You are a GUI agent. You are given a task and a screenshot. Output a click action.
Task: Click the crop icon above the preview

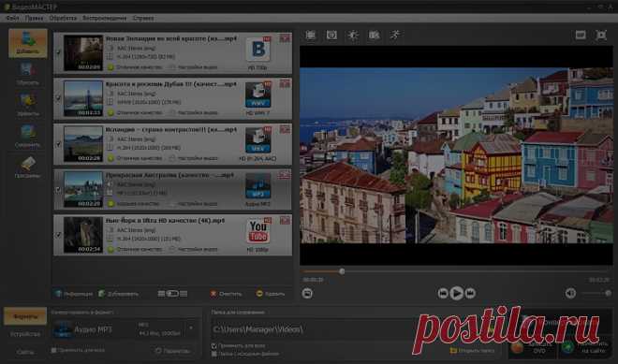311,35
